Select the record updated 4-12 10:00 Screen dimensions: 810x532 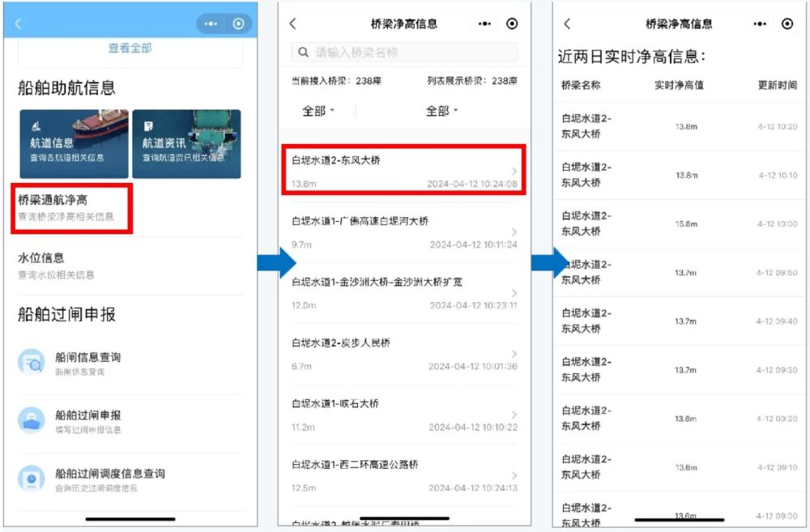pyautogui.click(x=680, y=223)
